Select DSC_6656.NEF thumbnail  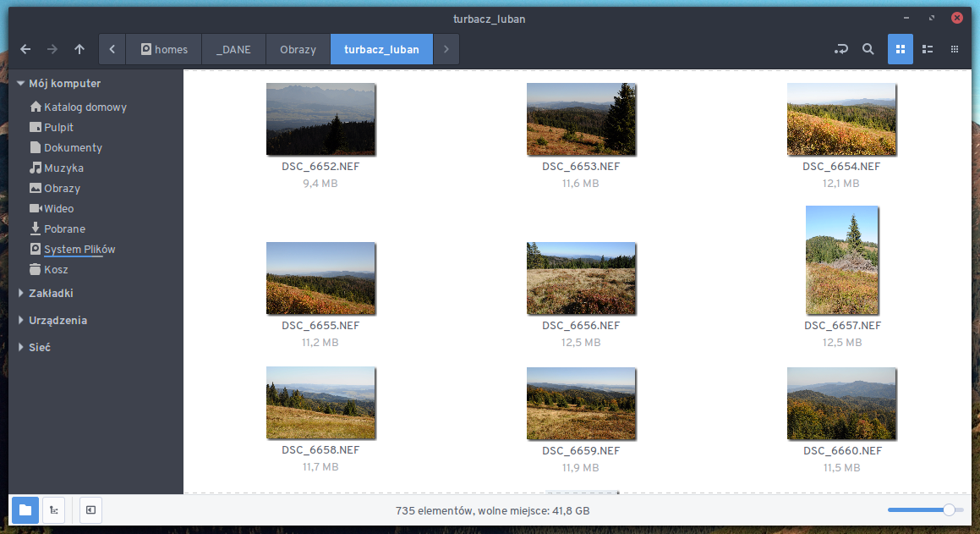click(x=581, y=278)
